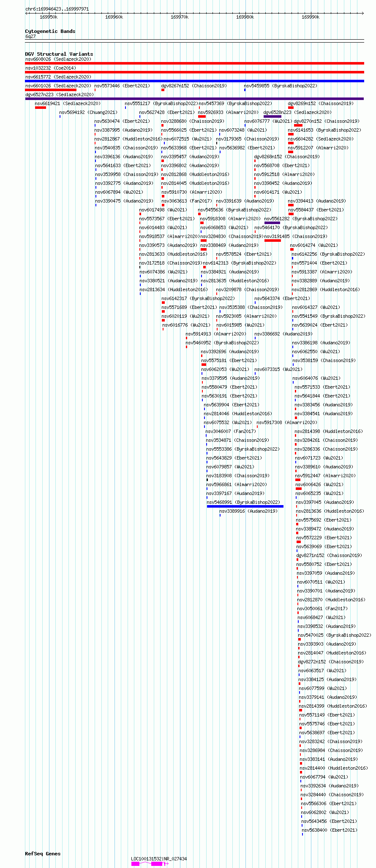Click the 169990k ruler tick label
This screenshot has height=868, width=376.
click(x=311, y=17)
